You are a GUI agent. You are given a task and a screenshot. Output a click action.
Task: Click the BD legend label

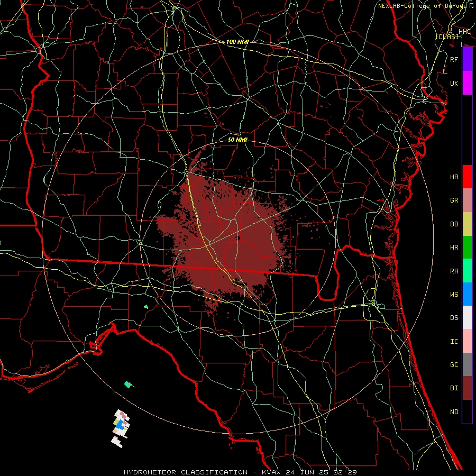[454, 224]
